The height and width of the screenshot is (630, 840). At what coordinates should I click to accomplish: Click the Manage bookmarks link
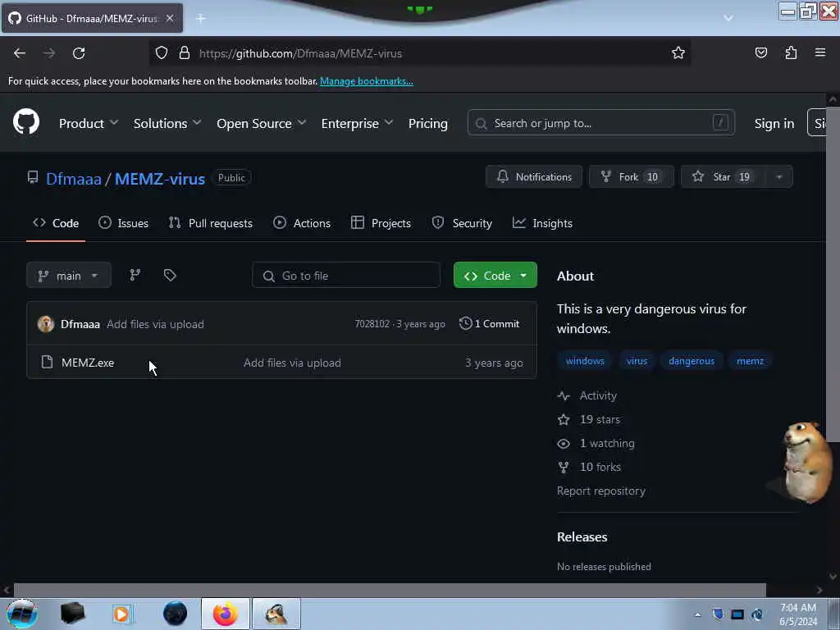pyautogui.click(x=367, y=81)
